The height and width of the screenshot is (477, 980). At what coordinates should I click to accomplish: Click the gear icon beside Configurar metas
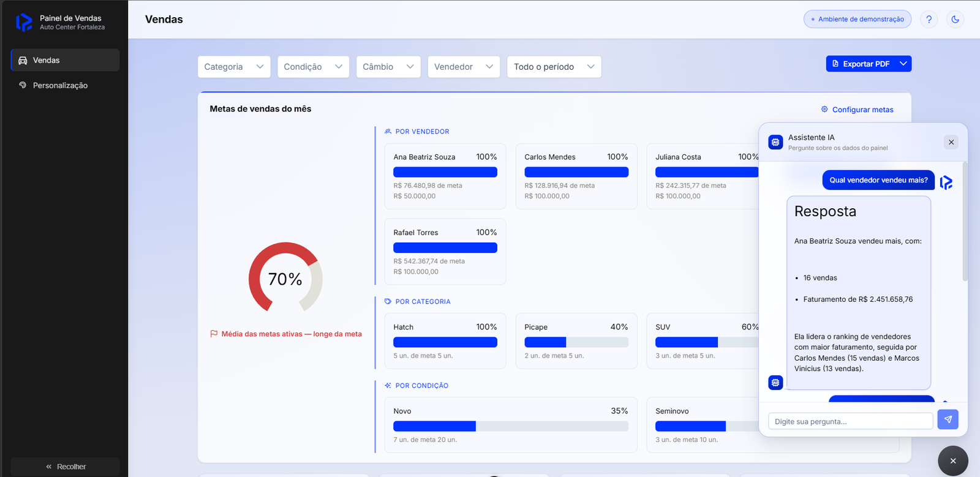pyautogui.click(x=824, y=109)
